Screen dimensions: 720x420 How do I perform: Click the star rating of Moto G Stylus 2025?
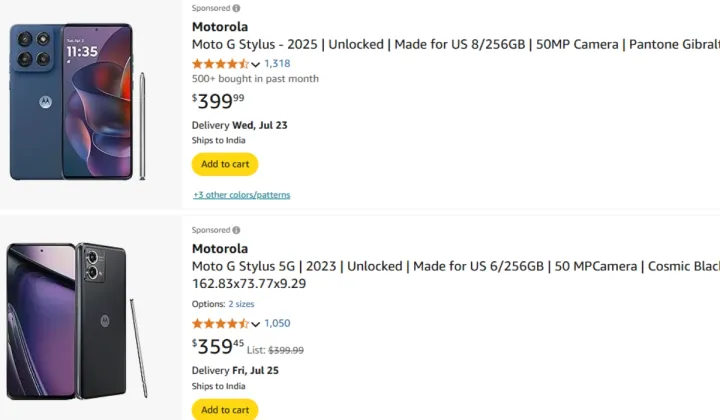point(220,64)
